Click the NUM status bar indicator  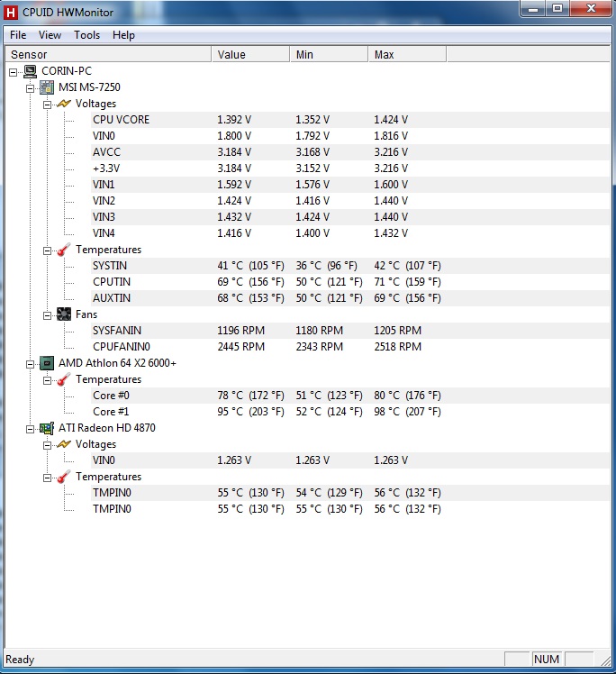tap(547, 659)
